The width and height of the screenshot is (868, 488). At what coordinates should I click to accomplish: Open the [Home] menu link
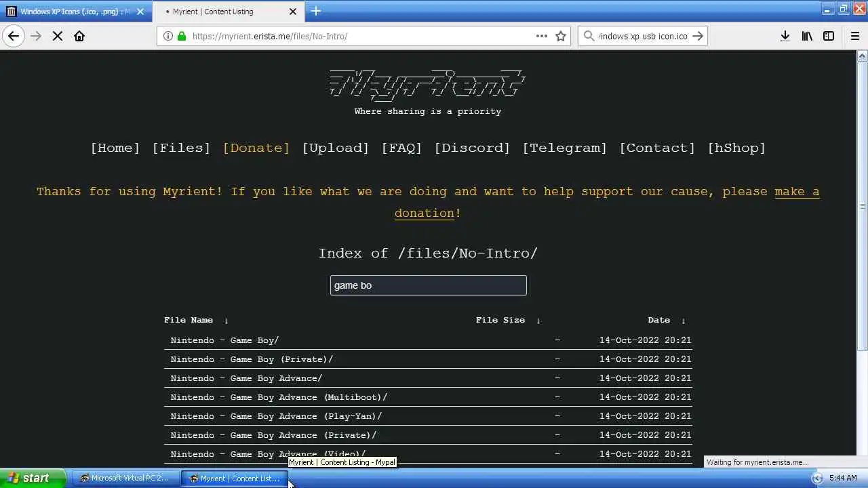[x=115, y=148]
